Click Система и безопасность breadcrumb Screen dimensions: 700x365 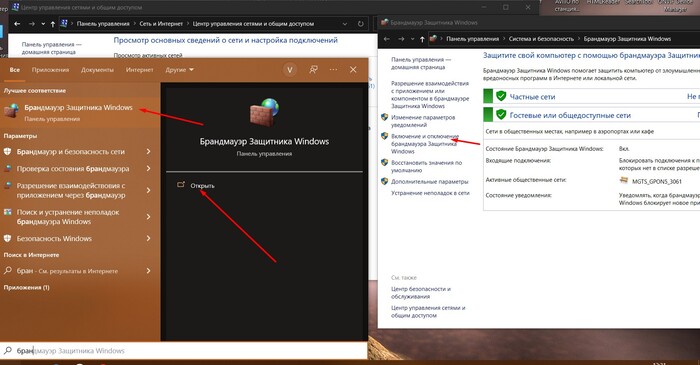click(541, 39)
